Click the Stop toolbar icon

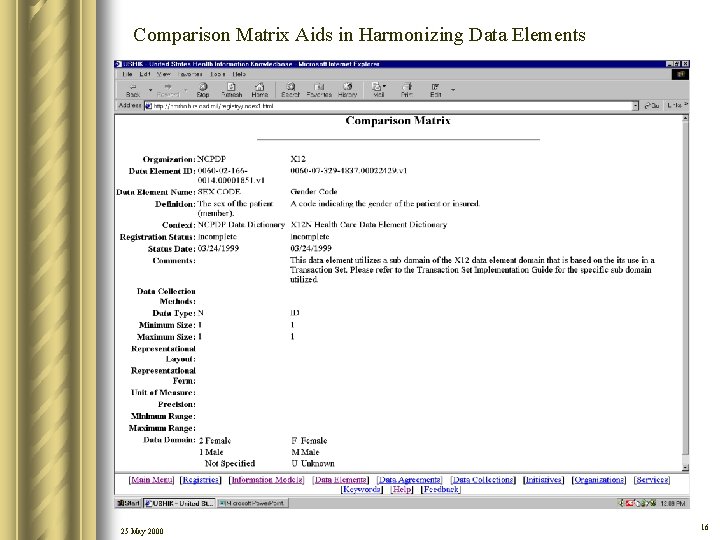pos(202,90)
